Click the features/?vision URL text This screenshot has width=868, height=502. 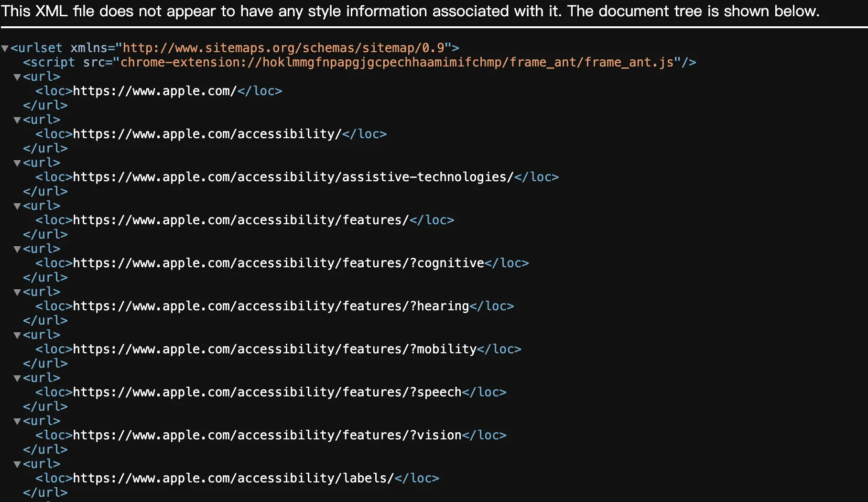pyautogui.click(x=267, y=435)
